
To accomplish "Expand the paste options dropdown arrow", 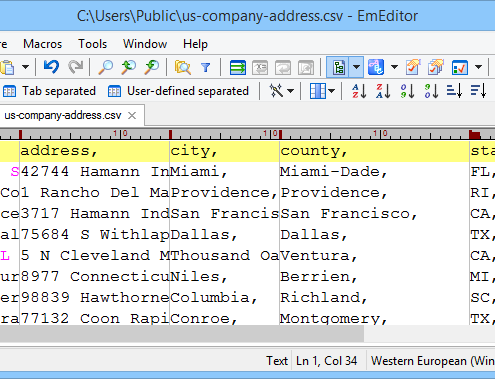I will point(25,67).
